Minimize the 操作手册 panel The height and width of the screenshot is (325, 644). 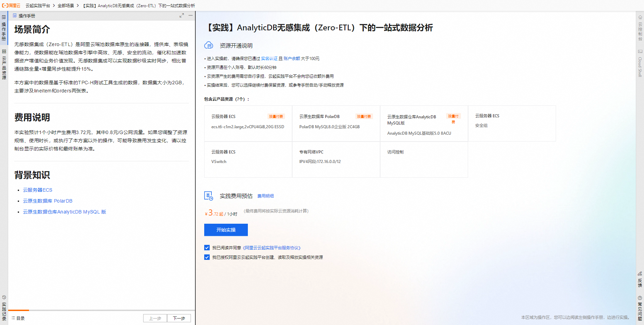(x=191, y=16)
